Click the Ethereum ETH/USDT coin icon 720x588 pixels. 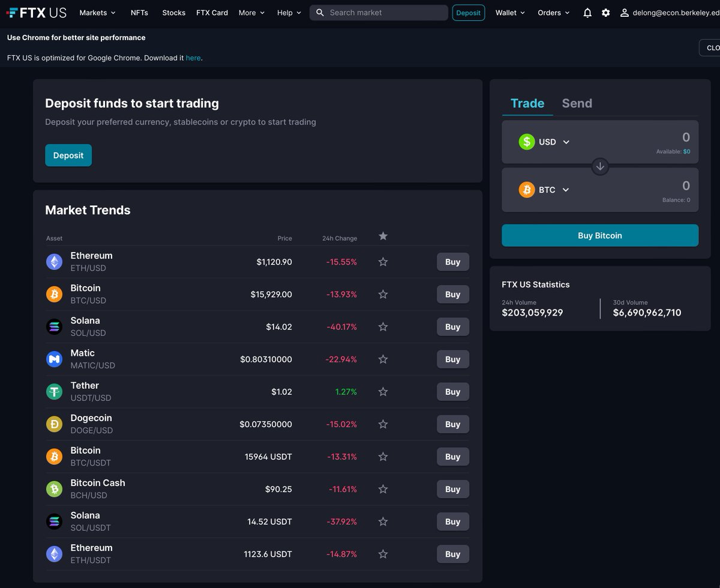54,554
